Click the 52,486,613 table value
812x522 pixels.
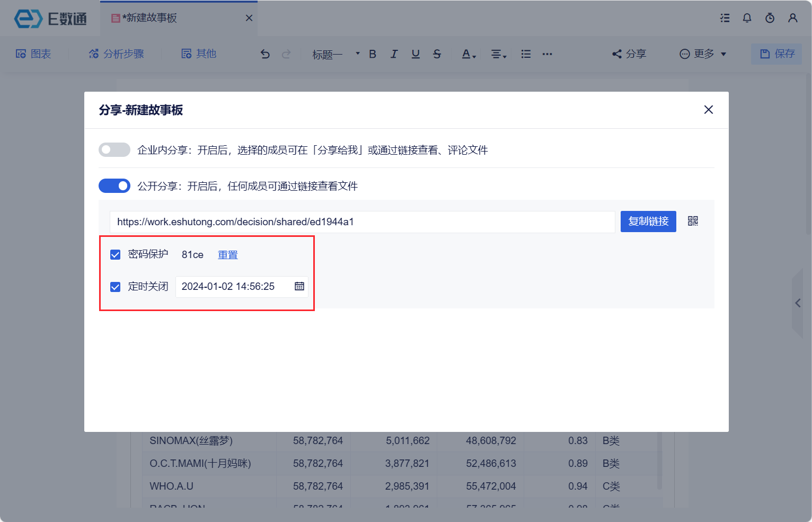[x=491, y=464]
